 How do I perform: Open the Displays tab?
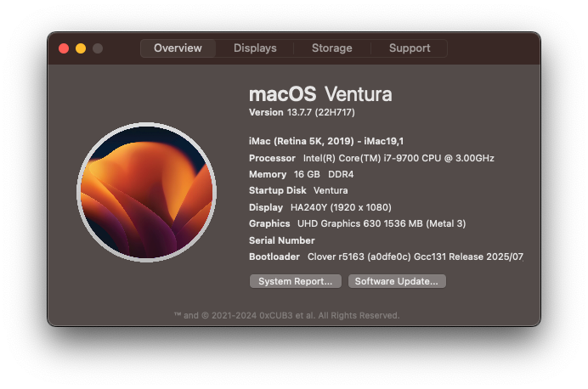tap(255, 48)
